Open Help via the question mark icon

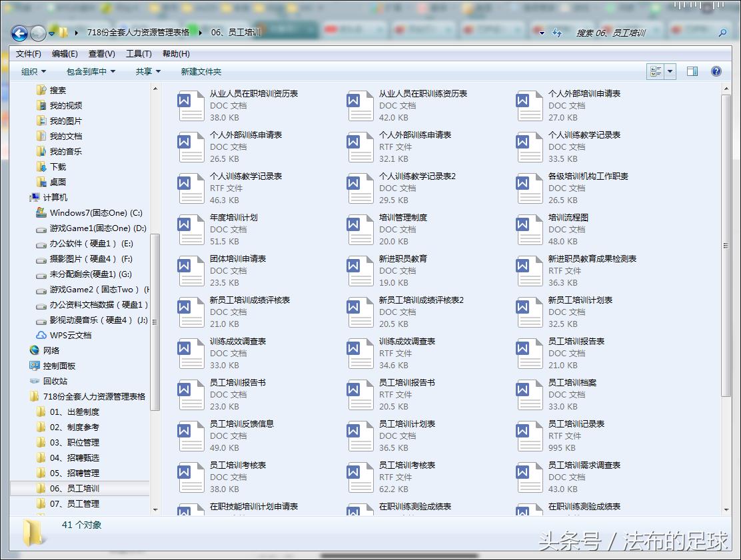[x=716, y=71]
